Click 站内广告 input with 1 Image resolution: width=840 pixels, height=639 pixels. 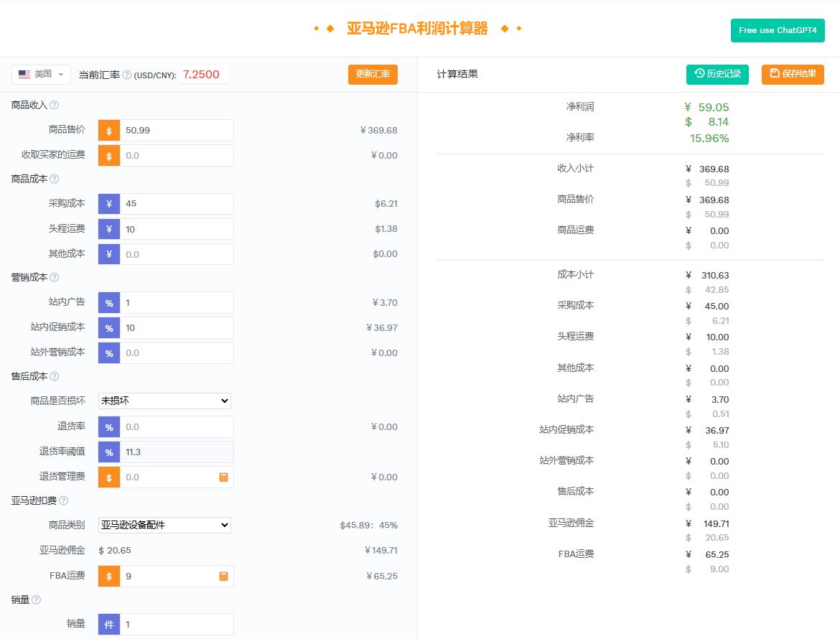point(176,303)
